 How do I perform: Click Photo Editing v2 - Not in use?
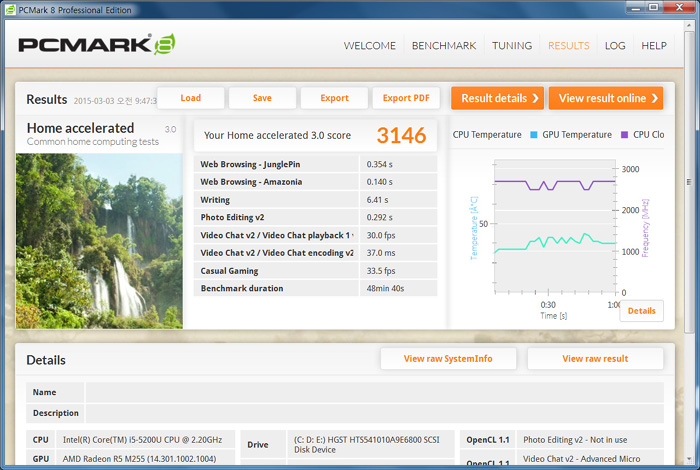[x=575, y=440]
